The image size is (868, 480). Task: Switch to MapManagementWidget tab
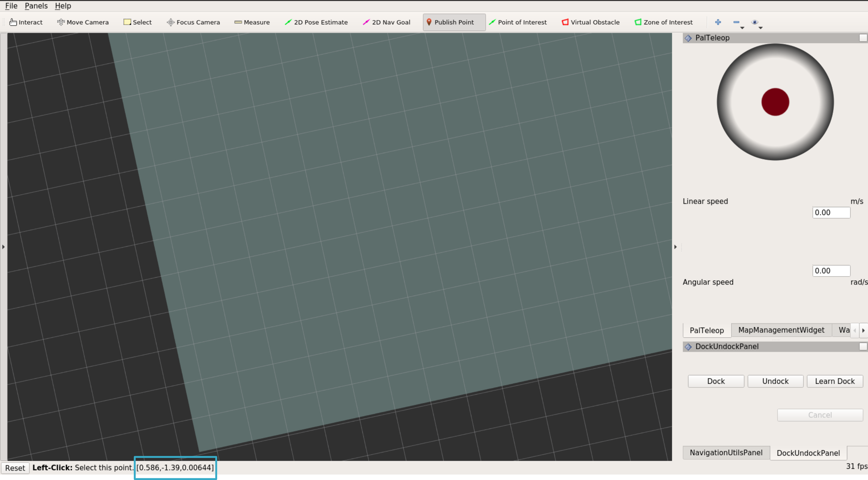coord(781,330)
